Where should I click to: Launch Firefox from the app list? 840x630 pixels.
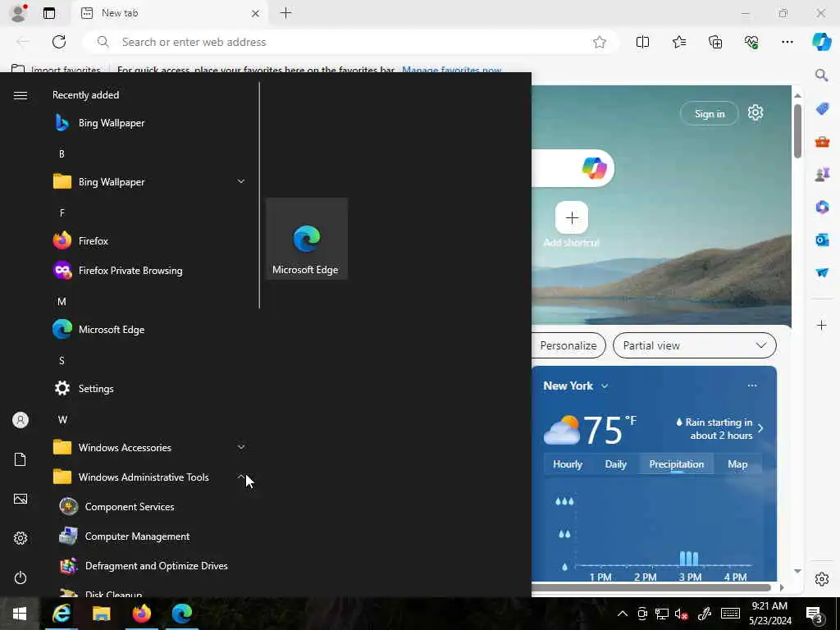click(x=150, y=241)
